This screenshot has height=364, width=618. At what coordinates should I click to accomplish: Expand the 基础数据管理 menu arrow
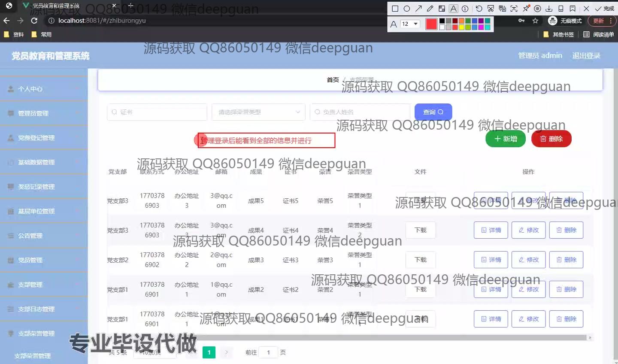coord(78,162)
